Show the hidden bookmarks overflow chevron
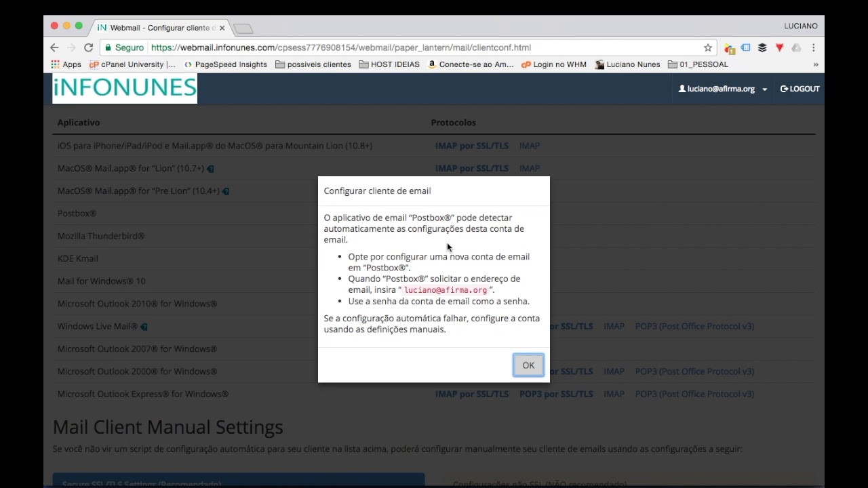Screen dimensions: 868x488 pyautogui.click(x=815, y=64)
